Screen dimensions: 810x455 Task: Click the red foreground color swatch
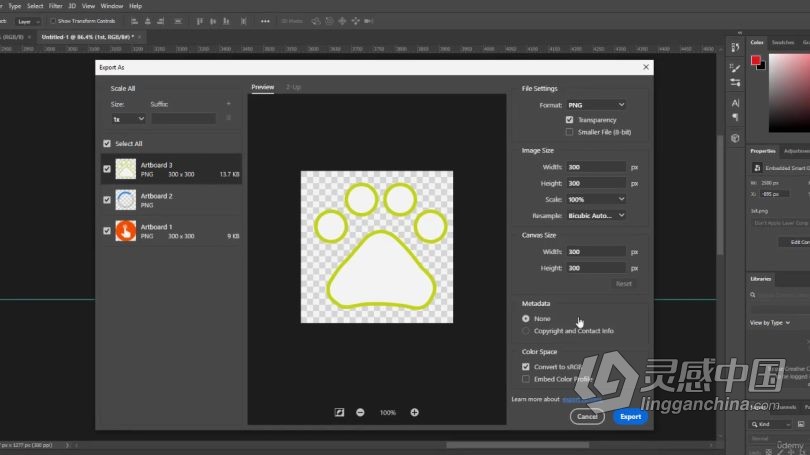(x=755, y=60)
